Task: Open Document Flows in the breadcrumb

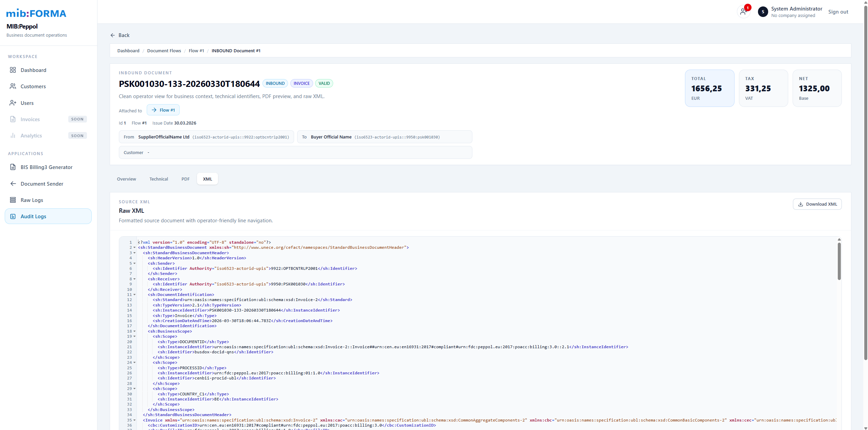Action: coord(164,51)
